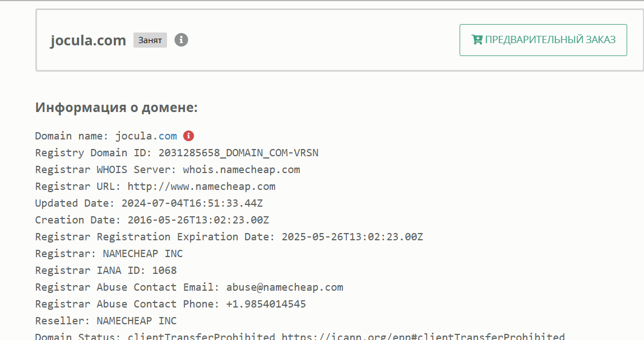Click the Creation Date timestamp 2016-05-26
Screen dimensions: 644x340
point(198,220)
